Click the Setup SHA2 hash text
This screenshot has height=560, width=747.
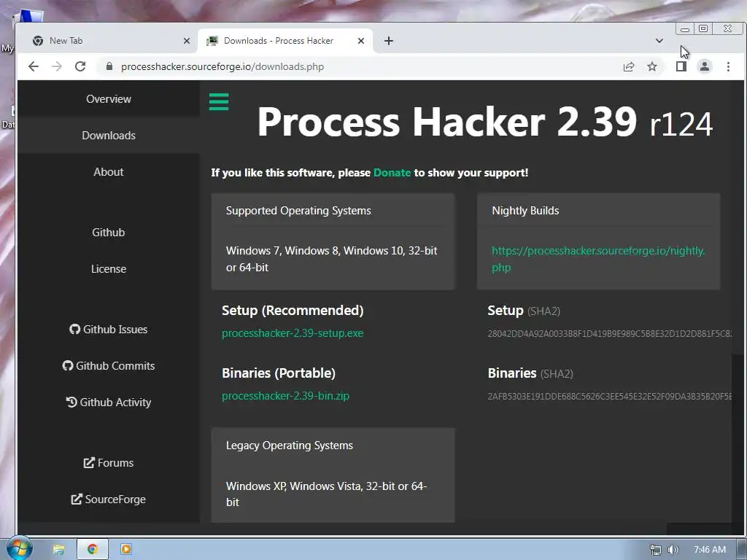[609, 334]
